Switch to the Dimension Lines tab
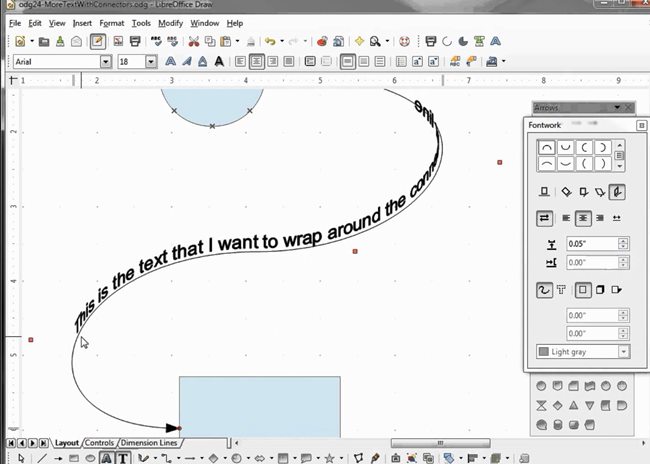Screen dimensions: 650x464 tap(149, 442)
